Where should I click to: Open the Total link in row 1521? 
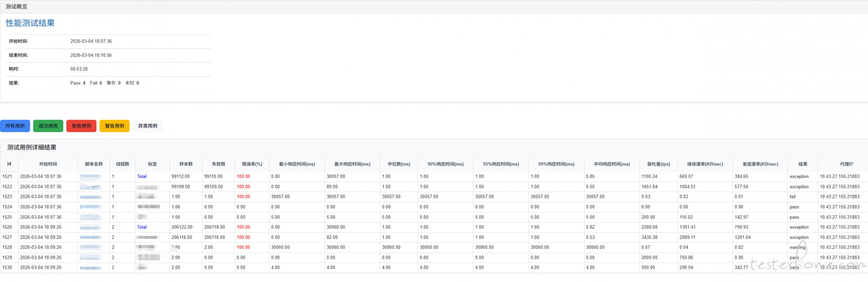[x=142, y=177]
